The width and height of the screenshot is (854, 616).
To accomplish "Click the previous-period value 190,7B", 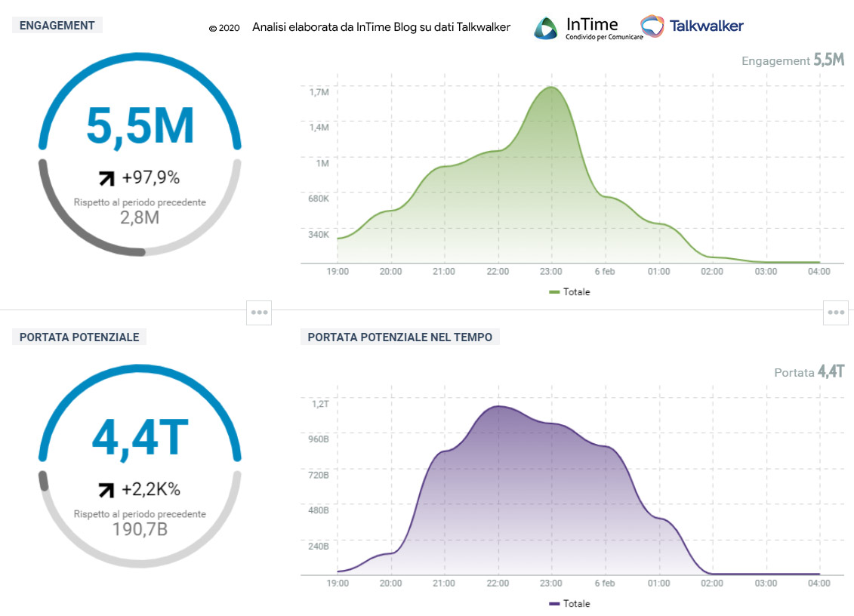I will pos(140,529).
